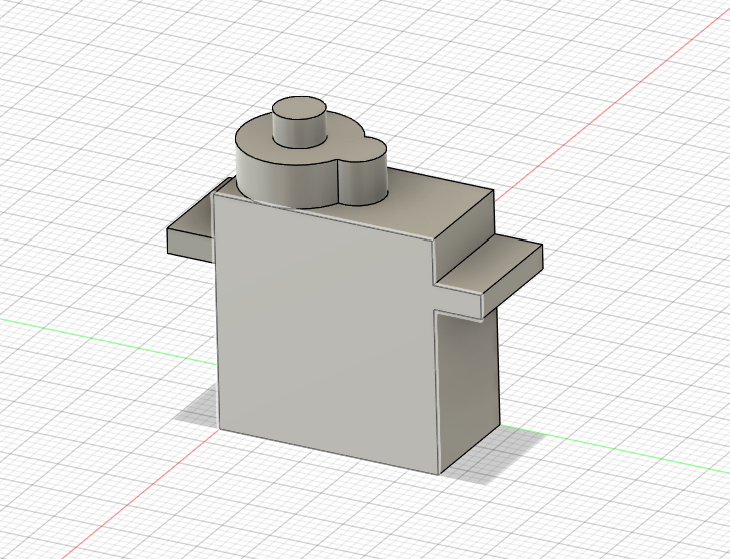Screen dimensions: 730x559
Task: Select the top face of the right mounting tab
Action: pyautogui.click(x=487, y=263)
